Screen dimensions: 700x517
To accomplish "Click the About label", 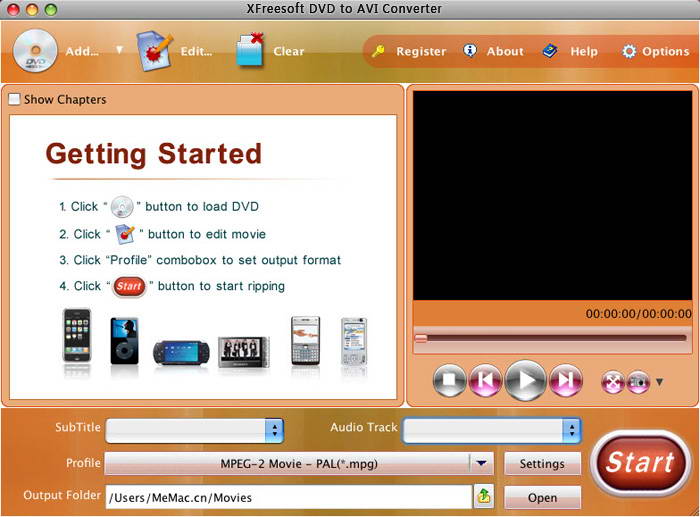I will click(505, 51).
